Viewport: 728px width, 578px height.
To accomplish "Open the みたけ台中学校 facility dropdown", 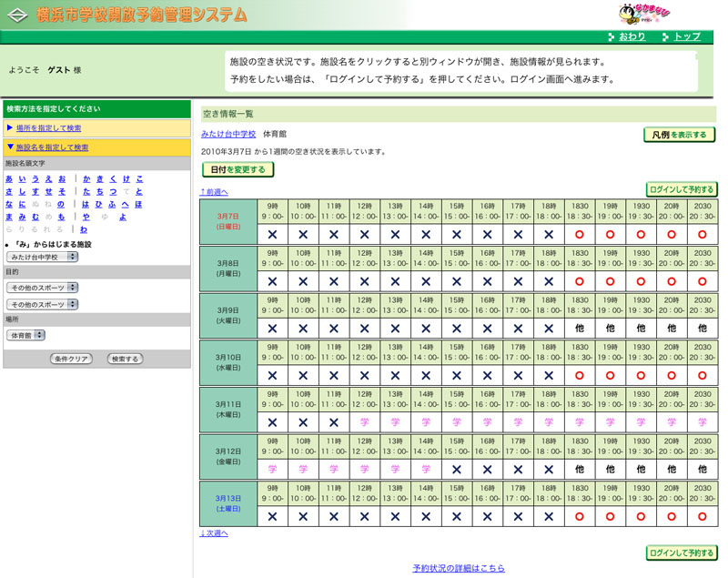I will [43, 258].
